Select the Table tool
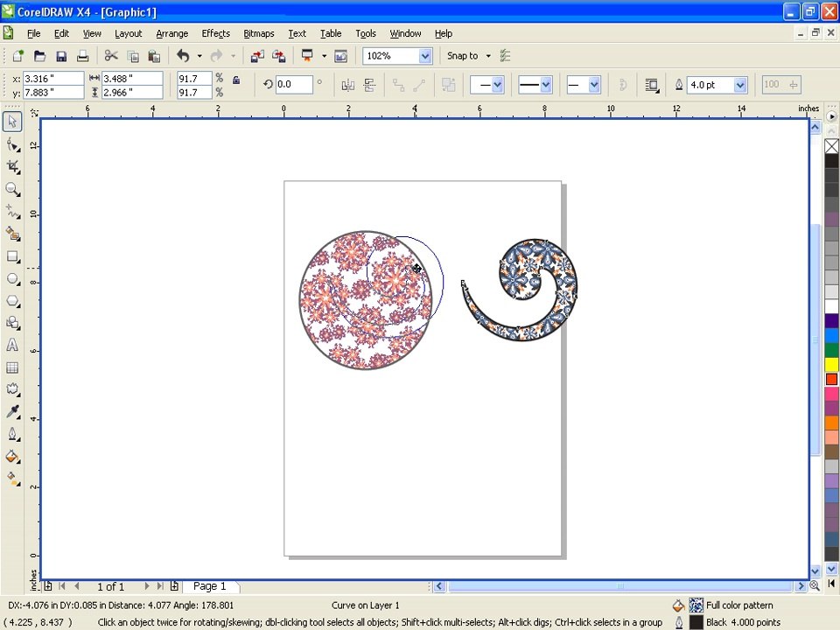The image size is (840, 630). [x=12, y=367]
